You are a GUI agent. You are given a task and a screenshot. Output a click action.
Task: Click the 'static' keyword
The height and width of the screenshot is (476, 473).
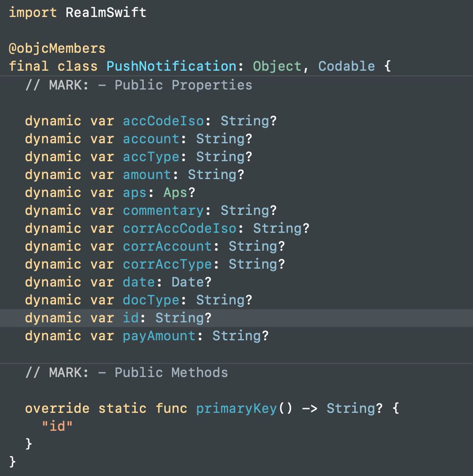click(x=122, y=408)
